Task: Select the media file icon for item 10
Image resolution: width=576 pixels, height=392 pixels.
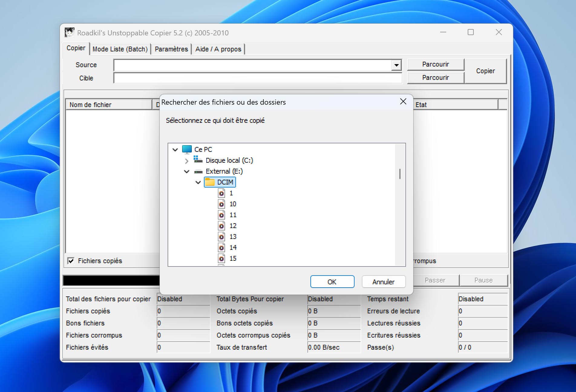Action: [221, 204]
